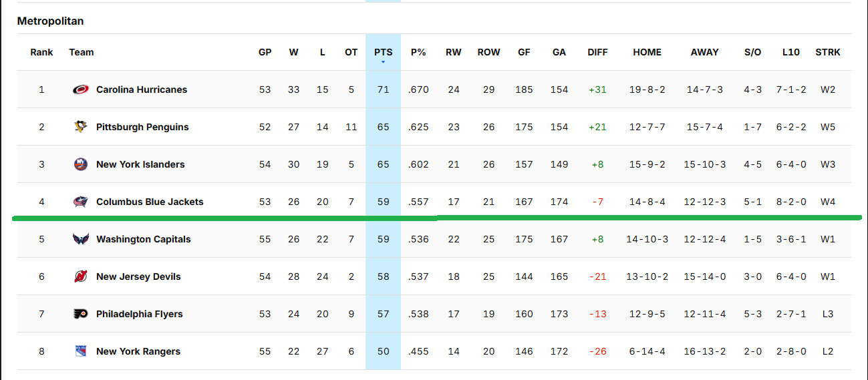The height and width of the screenshot is (380, 868).
Task: Open Washington Capitals team link
Action: pos(144,239)
